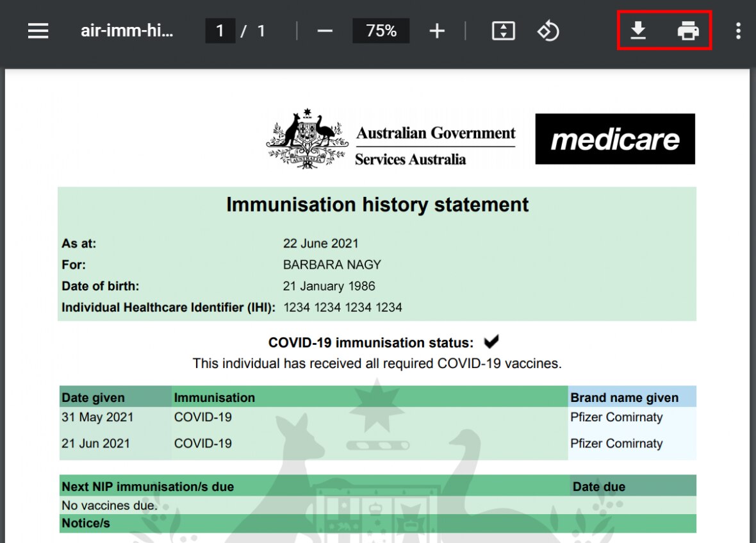Open the sidebar menu with the hamburger icon
The image size is (756, 543).
(38, 31)
